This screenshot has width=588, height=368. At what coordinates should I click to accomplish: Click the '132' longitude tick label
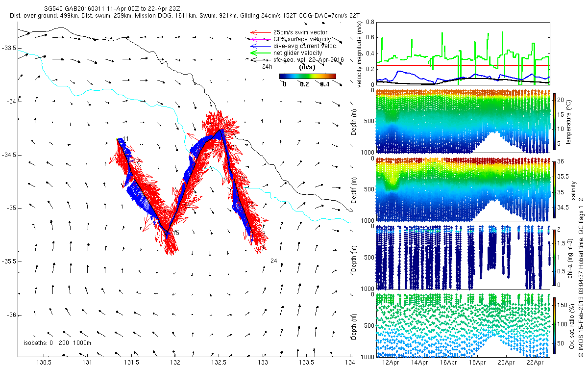pyautogui.click(x=175, y=363)
